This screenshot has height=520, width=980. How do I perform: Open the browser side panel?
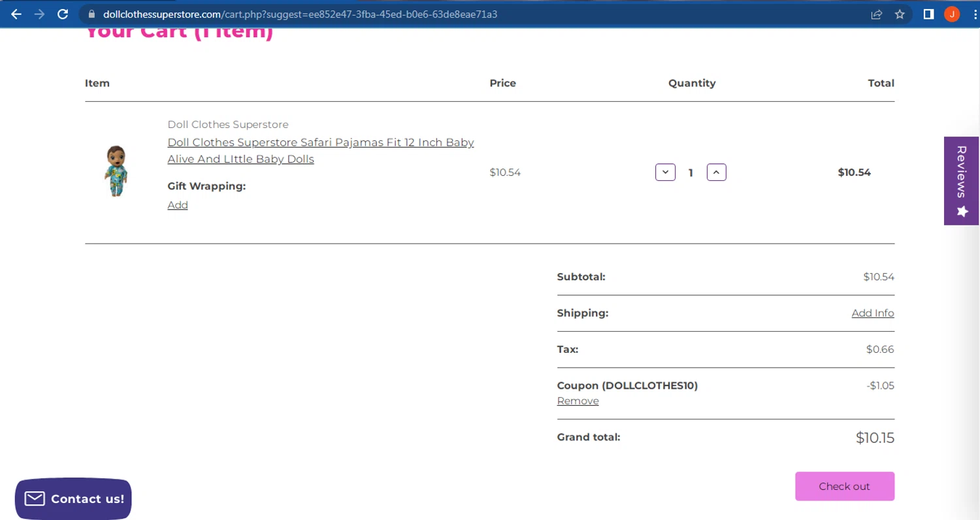[x=928, y=14]
